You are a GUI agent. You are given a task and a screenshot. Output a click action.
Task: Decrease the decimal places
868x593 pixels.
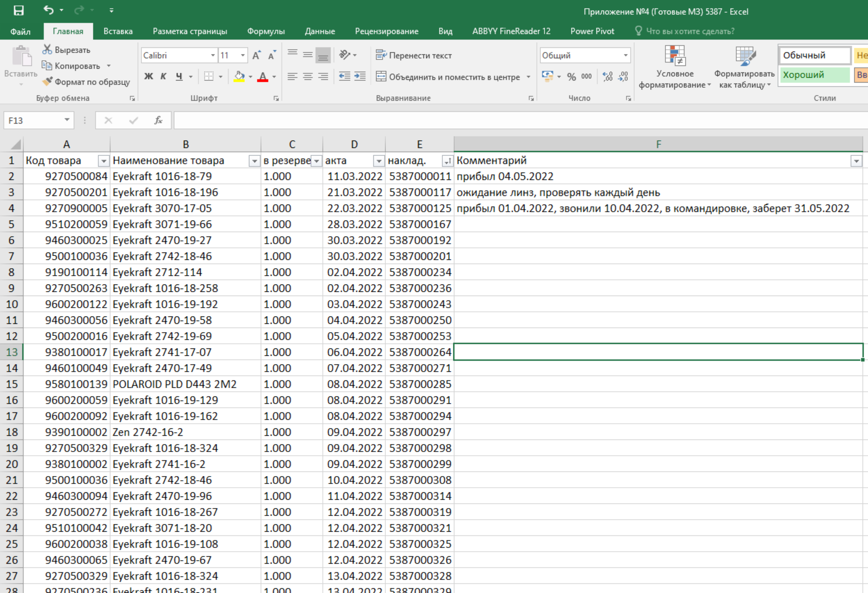(x=623, y=76)
